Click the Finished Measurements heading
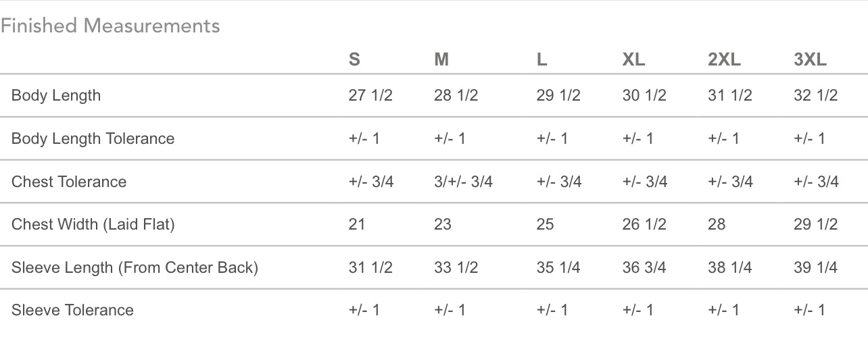 tap(110, 26)
